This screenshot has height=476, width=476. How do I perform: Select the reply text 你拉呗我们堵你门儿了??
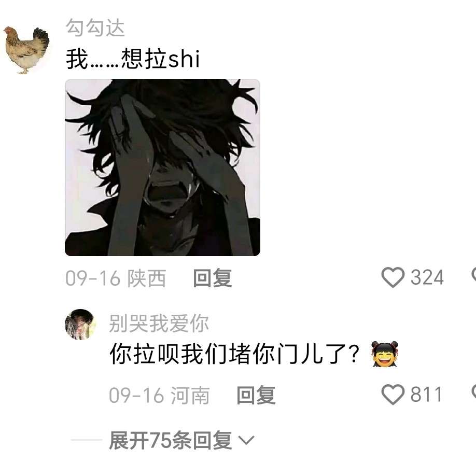234,354
